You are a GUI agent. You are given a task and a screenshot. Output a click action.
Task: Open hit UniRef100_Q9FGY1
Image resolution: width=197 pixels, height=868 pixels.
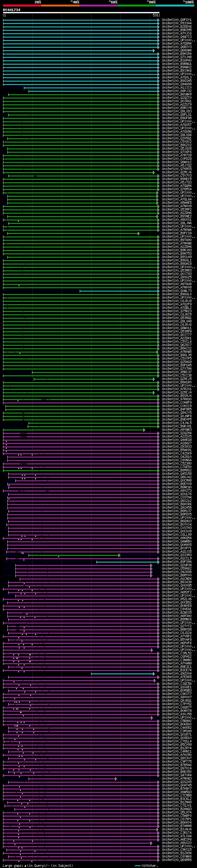(x=176, y=20)
